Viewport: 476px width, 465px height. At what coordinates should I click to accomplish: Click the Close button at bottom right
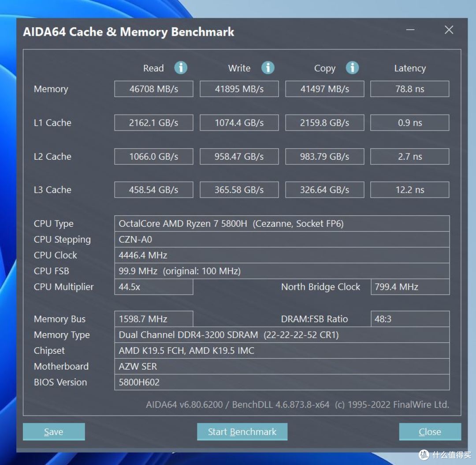point(430,431)
